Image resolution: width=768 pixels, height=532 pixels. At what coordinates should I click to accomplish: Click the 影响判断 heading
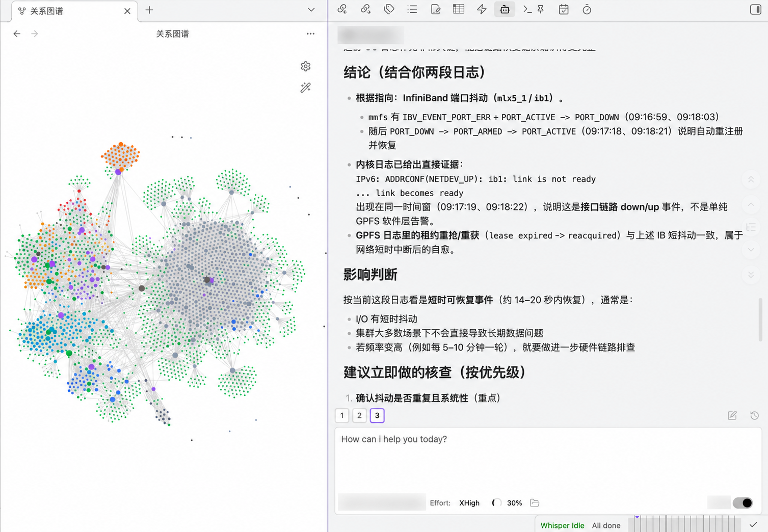tap(370, 275)
